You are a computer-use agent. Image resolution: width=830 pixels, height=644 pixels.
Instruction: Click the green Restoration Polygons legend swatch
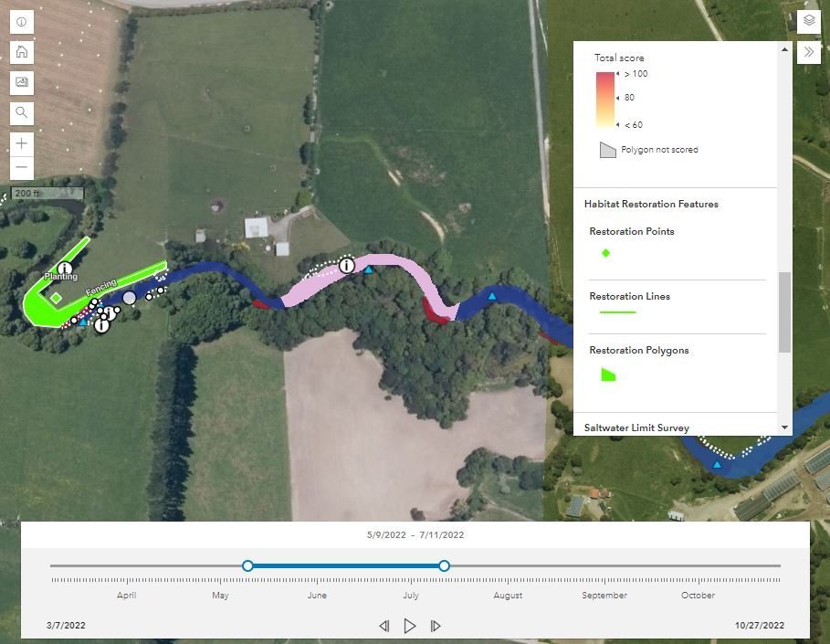point(608,375)
